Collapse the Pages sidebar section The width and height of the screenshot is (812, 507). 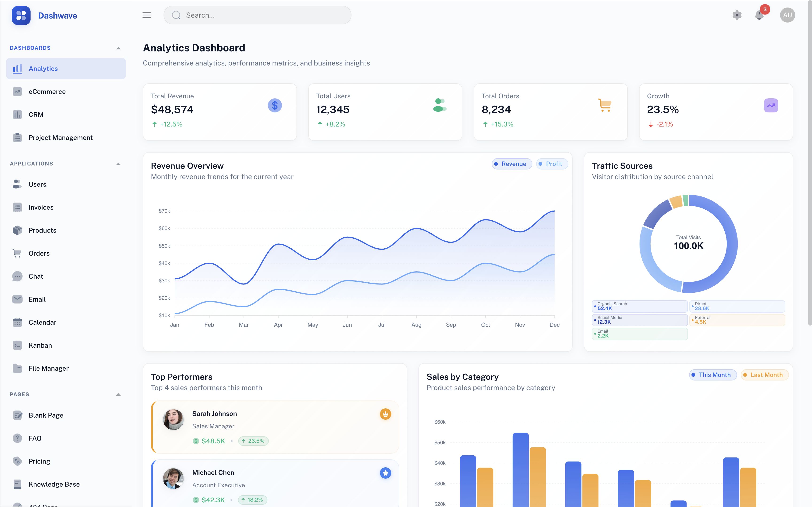tap(118, 394)
